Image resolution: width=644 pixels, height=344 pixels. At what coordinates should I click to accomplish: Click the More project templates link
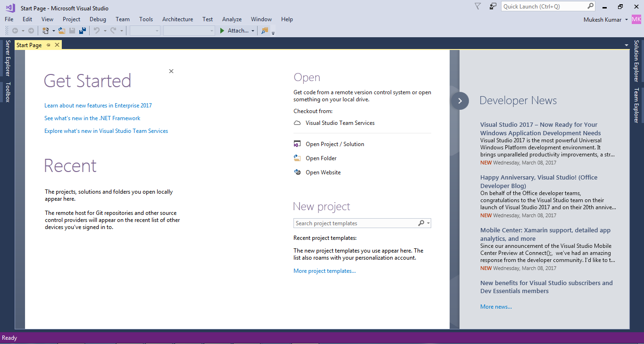[x=325, y=271]
